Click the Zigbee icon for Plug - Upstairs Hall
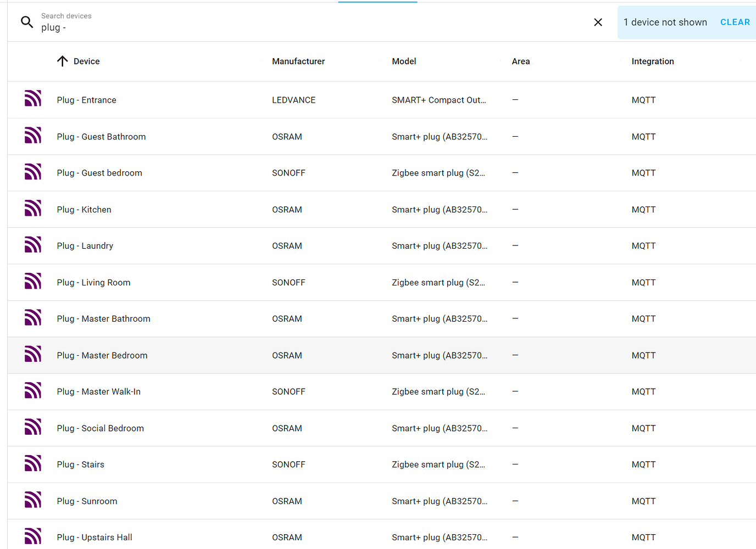 coord(32,536)
